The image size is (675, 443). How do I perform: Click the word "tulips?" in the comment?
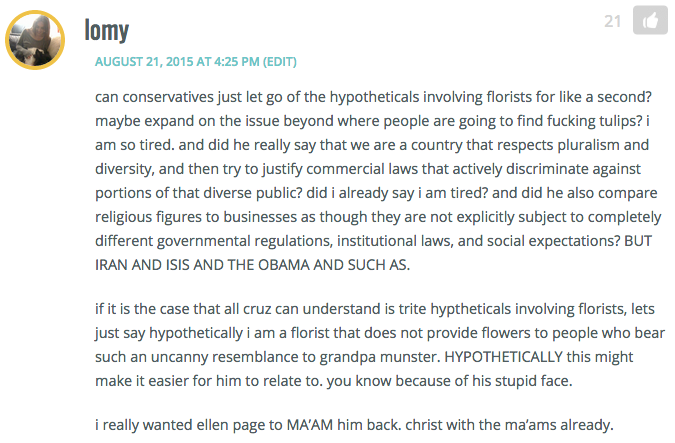click(x=621, y=121)
